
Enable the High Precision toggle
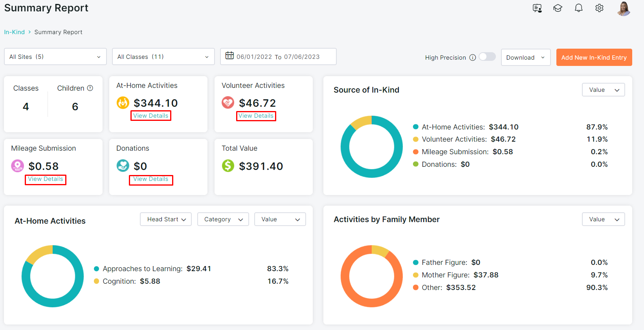(x=487, y=57)
